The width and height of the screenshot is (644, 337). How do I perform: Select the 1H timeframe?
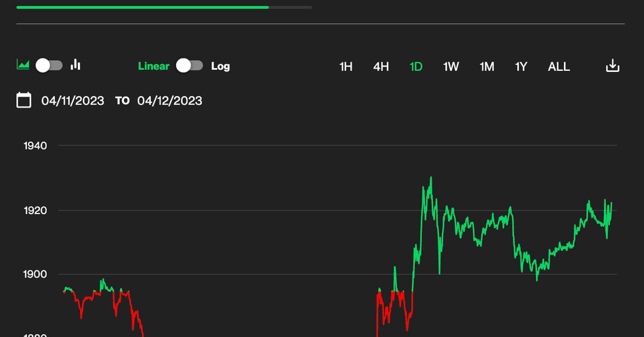tap(346, 66)
